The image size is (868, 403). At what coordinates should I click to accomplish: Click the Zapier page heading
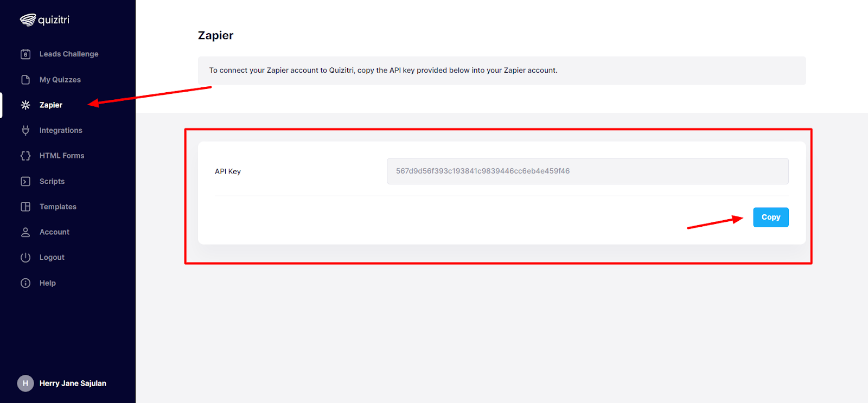[215, 36]
